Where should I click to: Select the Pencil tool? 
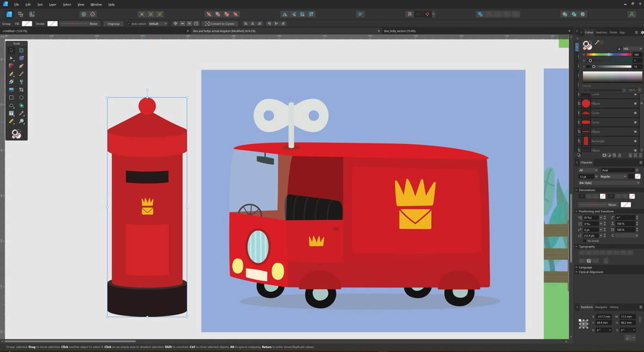point(12,74)
